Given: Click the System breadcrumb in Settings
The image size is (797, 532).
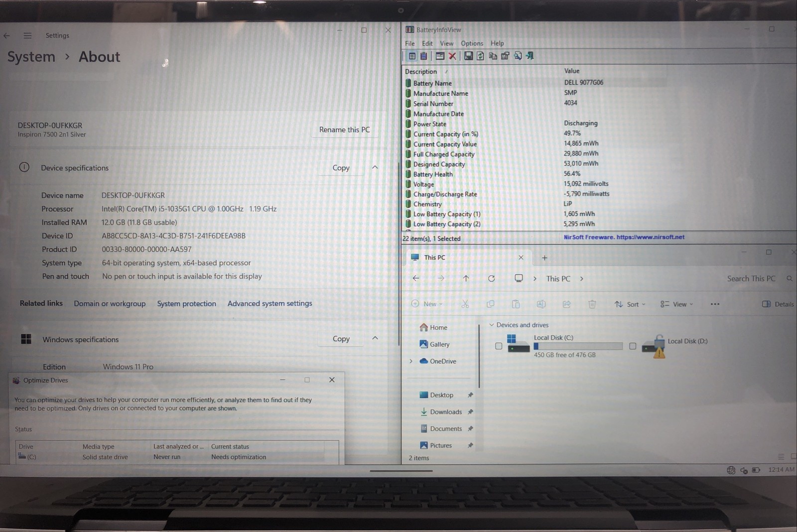Looking at the screenshot, I should click(x=31, y=57).
